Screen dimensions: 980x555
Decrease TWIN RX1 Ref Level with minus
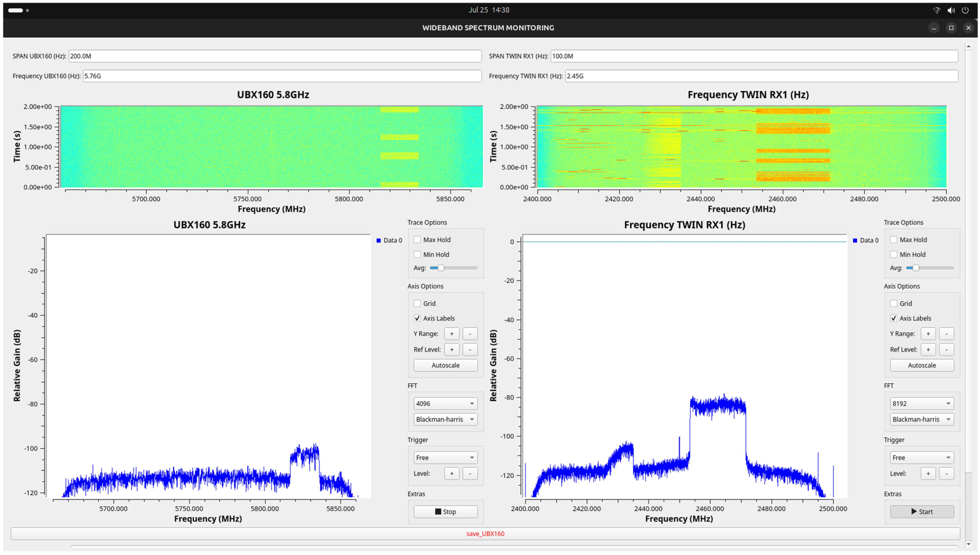946,349
